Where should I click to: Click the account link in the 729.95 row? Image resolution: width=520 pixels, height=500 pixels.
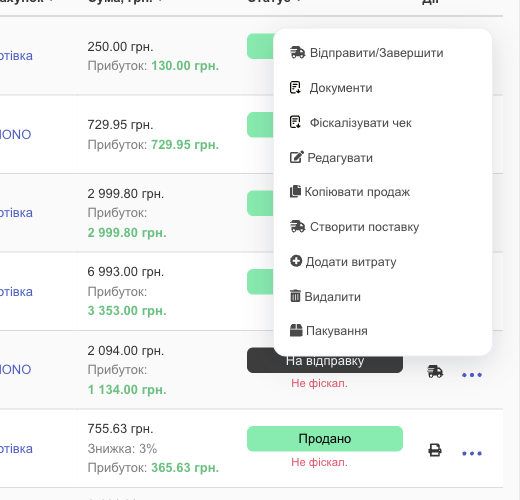[x=15, y=135]
